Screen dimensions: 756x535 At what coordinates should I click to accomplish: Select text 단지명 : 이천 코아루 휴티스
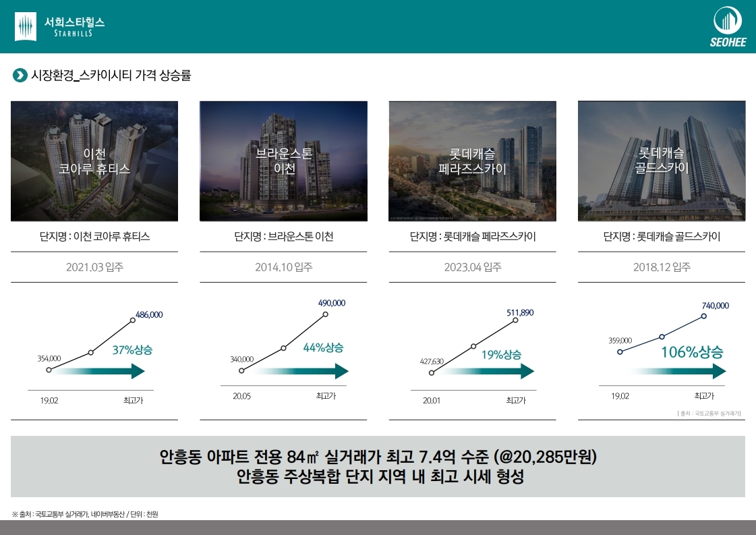click(94, 236)
